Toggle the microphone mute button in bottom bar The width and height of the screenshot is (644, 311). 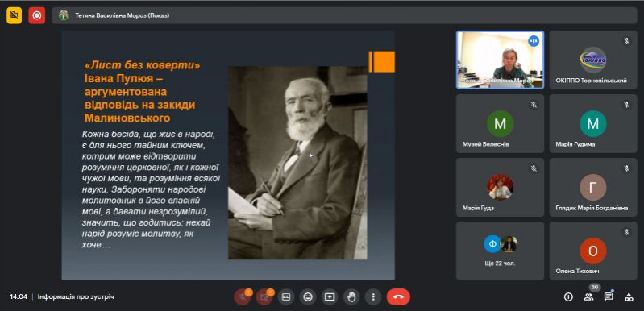[243, 296]
